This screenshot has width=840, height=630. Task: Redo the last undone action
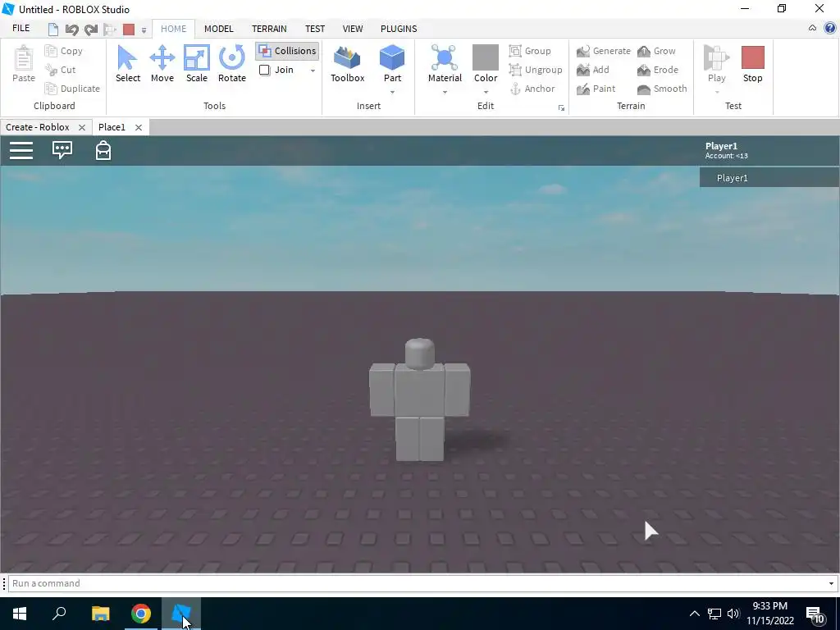[90, 29]
